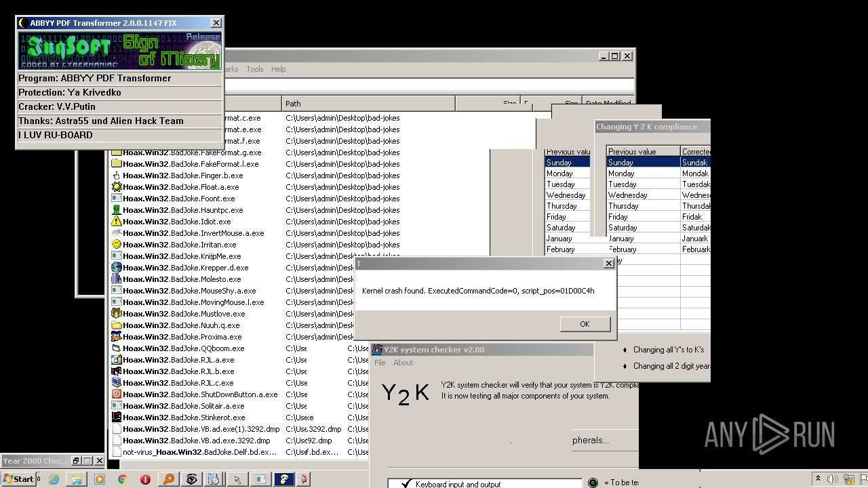The image size is (868, 488).
Task: Select the Foont.exe file icon
Action: 117,199
